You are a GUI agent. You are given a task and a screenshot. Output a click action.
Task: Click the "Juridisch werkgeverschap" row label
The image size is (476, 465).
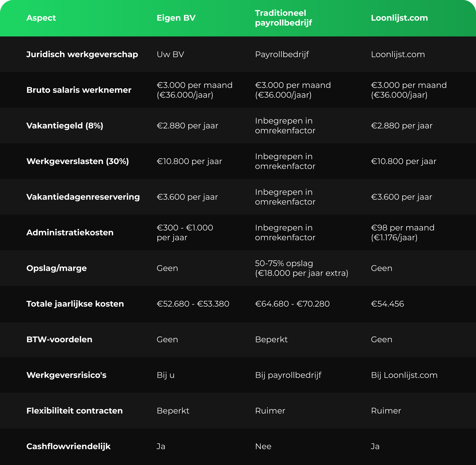pyautogui.click(x=82, y=54)
